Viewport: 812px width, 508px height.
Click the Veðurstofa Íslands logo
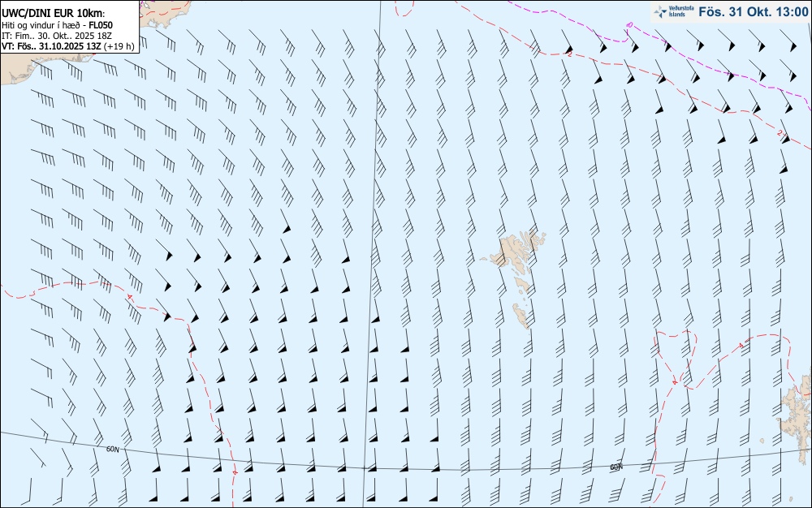click(674, 11)
